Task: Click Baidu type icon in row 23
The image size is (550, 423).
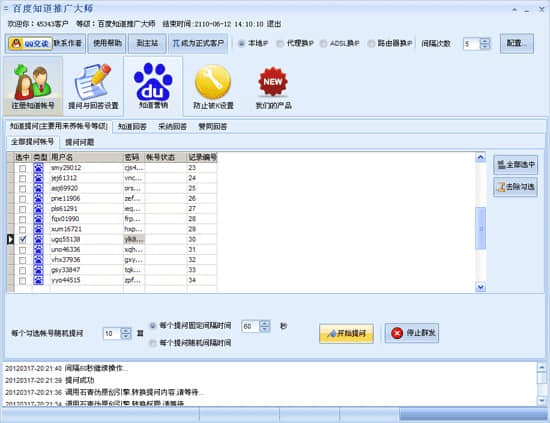Action: pyautogui.click(x=38, y=168)
